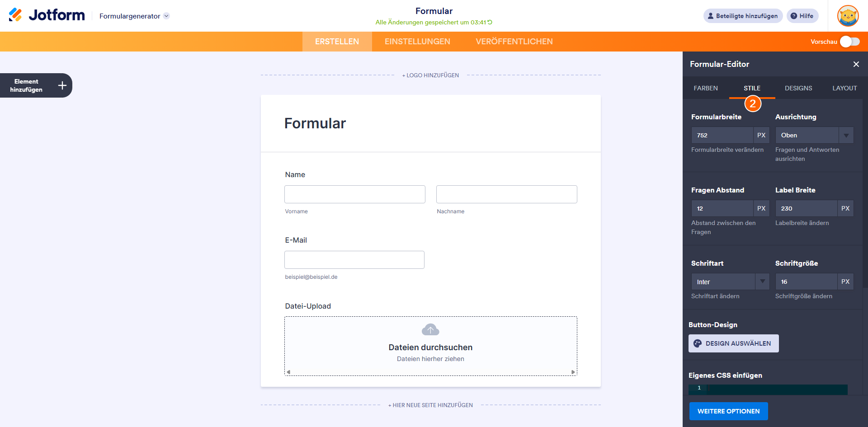Toggle the Vorschau preview switch
Screen dimensions: 868x427
coord(849,42)
